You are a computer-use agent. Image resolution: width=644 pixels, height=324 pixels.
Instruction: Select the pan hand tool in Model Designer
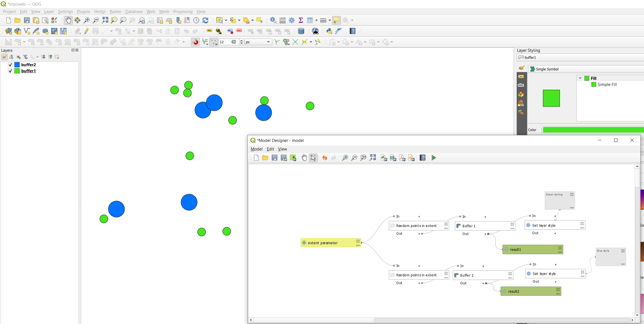pyautogui.click(x=304, y=158)
